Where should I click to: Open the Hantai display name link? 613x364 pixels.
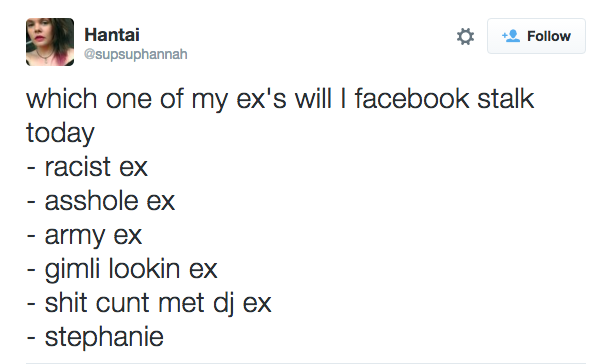point(112,34)
